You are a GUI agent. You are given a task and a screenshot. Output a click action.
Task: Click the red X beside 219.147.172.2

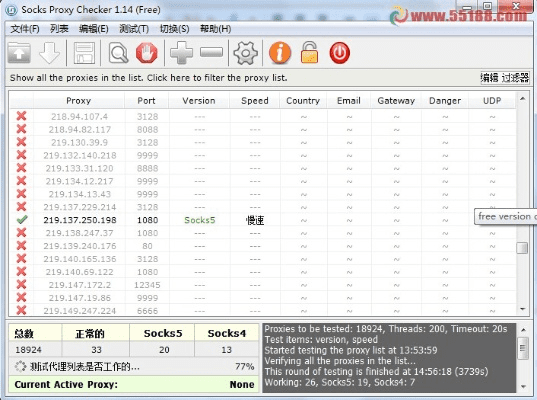21,285
